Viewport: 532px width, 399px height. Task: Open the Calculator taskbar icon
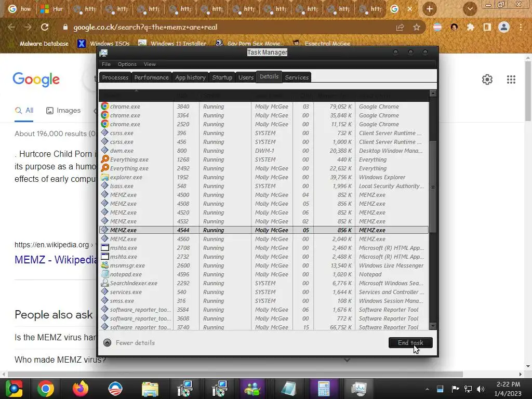[x=323, y=389]
